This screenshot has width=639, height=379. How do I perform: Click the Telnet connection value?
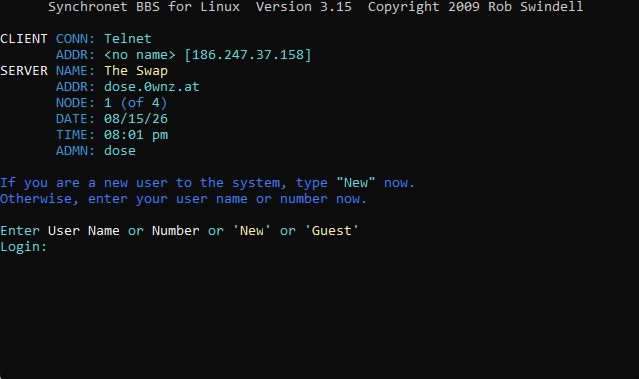click(x=128, y=39)
